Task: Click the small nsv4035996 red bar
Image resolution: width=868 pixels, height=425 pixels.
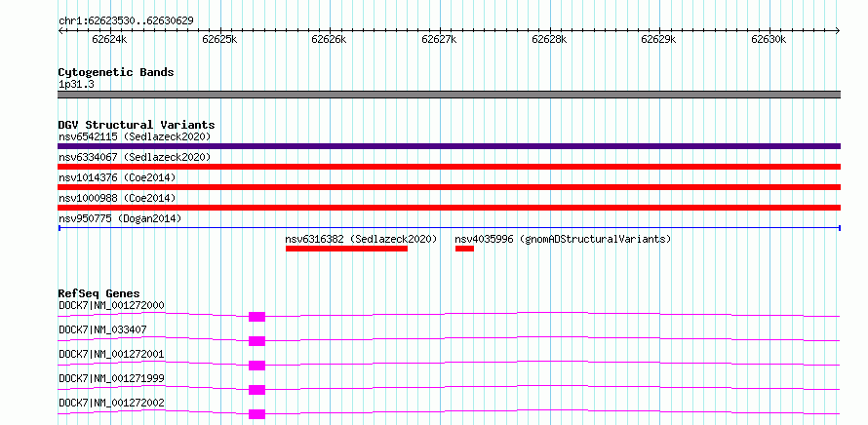Action: (464, 249)
